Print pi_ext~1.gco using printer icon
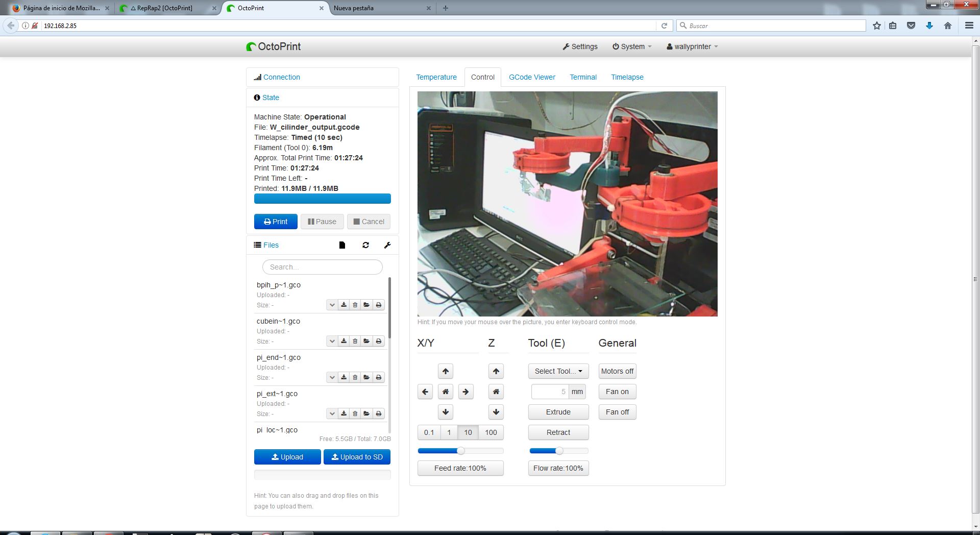This screenshot has height=535, width=980. tap(379, 414)
